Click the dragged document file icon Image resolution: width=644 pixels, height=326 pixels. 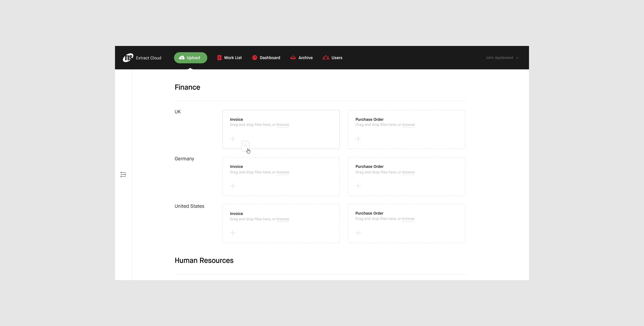pyautogui.click(x=245, y=146)
